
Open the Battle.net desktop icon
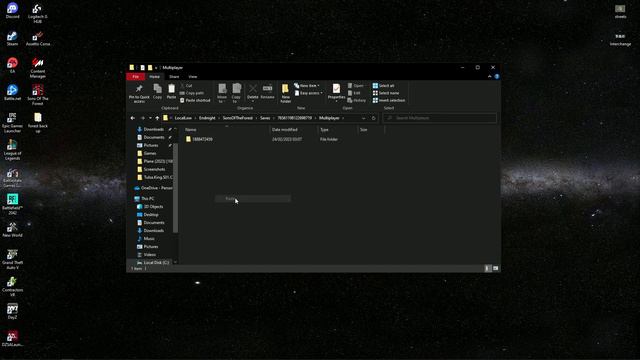click(12, 93)
